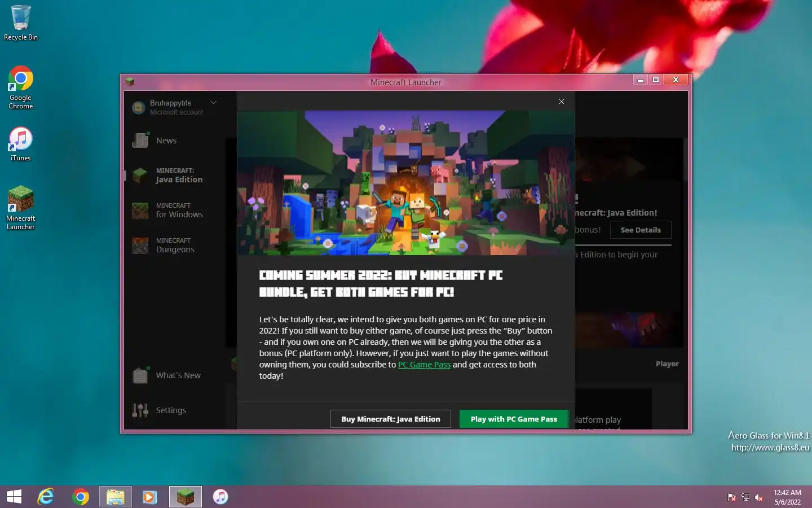The image size is (812, 508).
Task: Launch Internet Explorer from taskbar
Action: coord(46,497)
